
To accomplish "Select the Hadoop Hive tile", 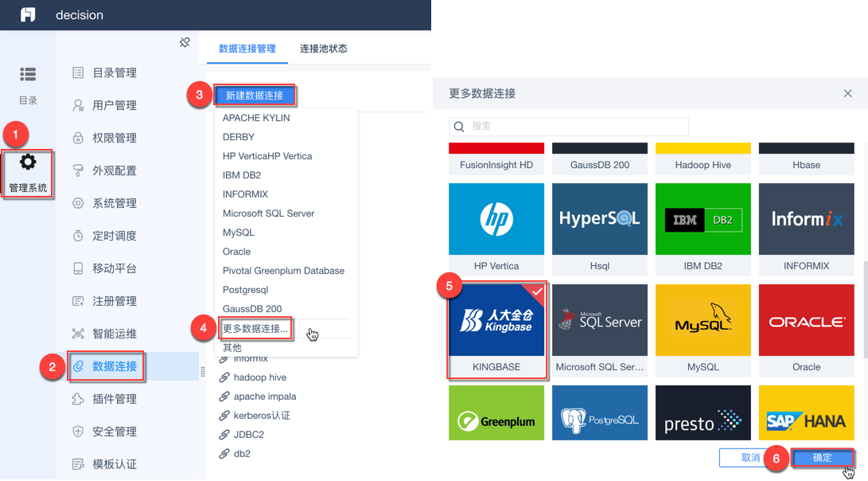I will coord(703,159).
